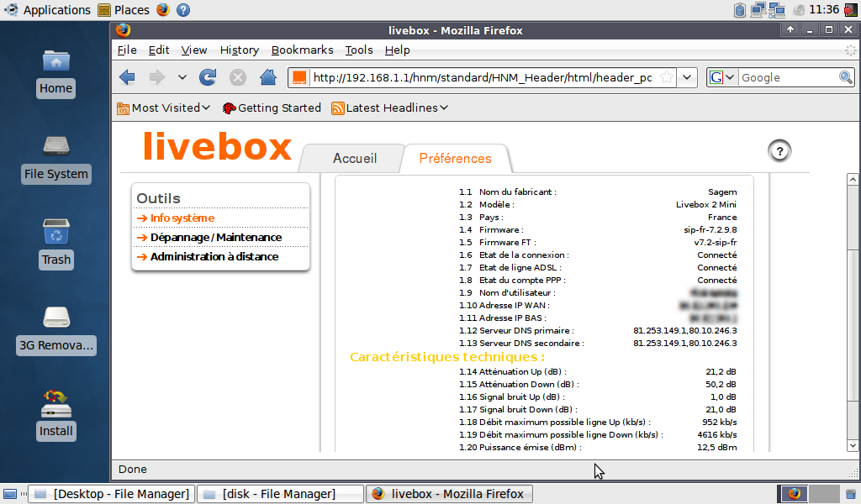Expand the address bar URL history dropdown
This screenshot has height=504, width=861.
pyautogui.click(x=687, y=77)
